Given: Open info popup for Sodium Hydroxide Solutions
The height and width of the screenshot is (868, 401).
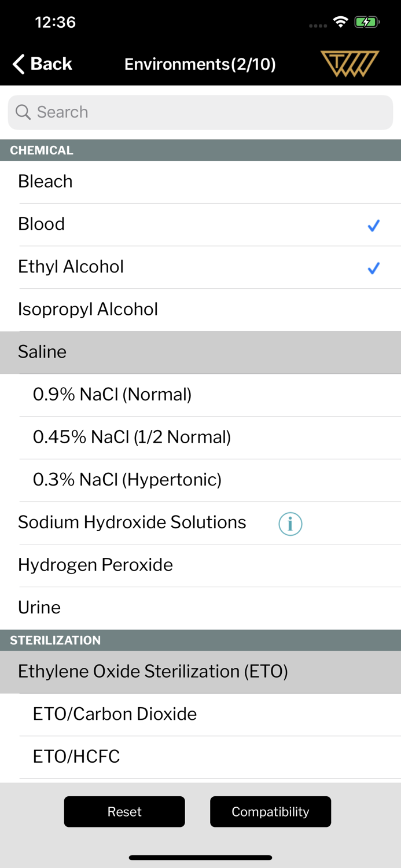Looking at the screenshot, I should (x=290, y=524).
